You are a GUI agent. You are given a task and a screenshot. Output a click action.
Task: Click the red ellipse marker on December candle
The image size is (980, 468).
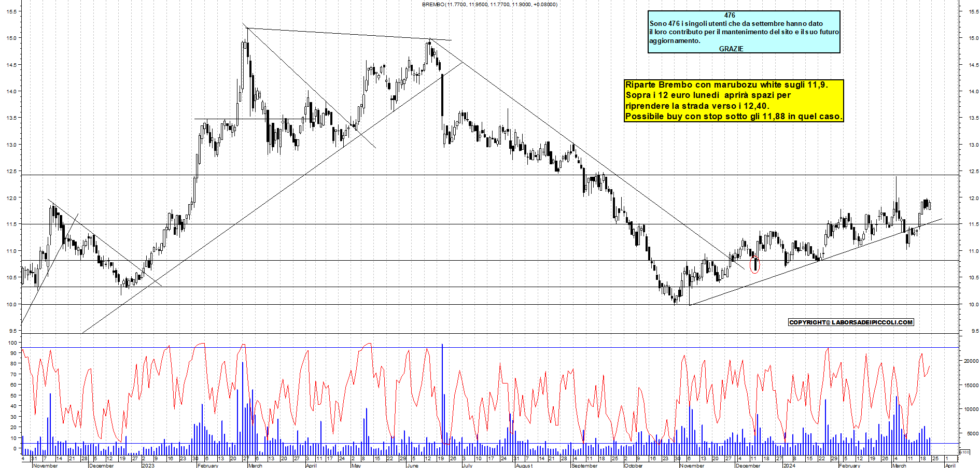(755, 265)
